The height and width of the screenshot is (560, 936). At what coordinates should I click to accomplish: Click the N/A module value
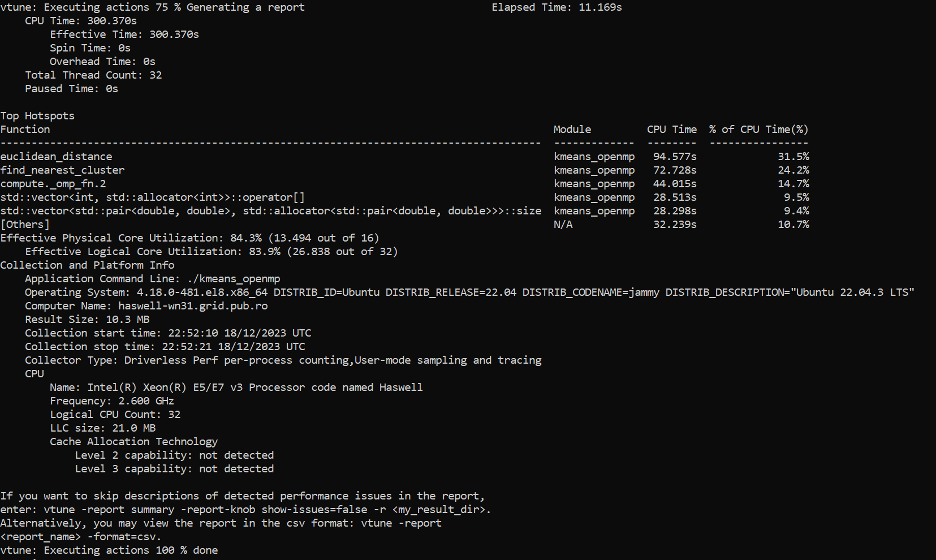click(563, 225)
